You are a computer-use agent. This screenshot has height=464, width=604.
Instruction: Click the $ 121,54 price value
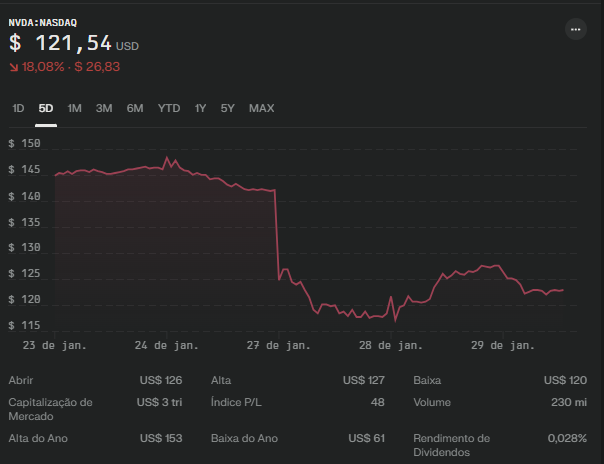pyautogui.click(x=60, y=43)
